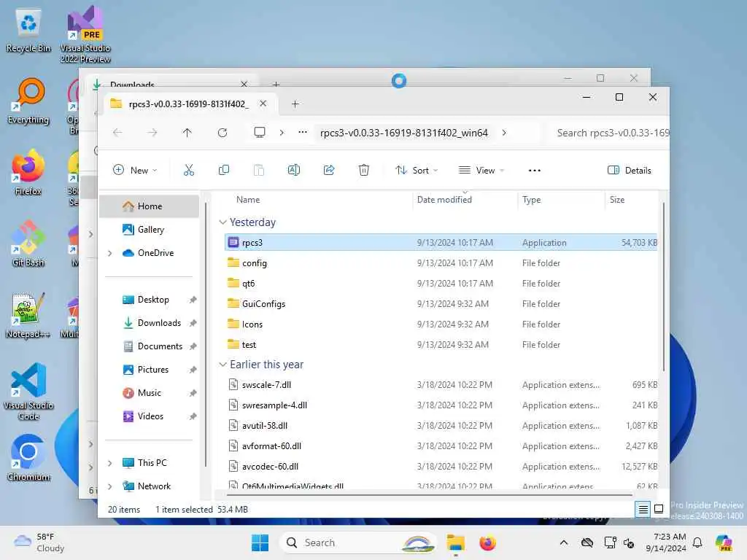Click the Delete trash icon in toolbar

pyautogui.click(x=363, y=170)
